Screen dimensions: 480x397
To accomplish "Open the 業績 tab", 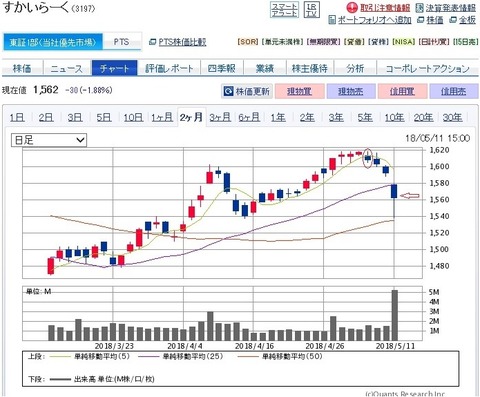I will [265, 68].
